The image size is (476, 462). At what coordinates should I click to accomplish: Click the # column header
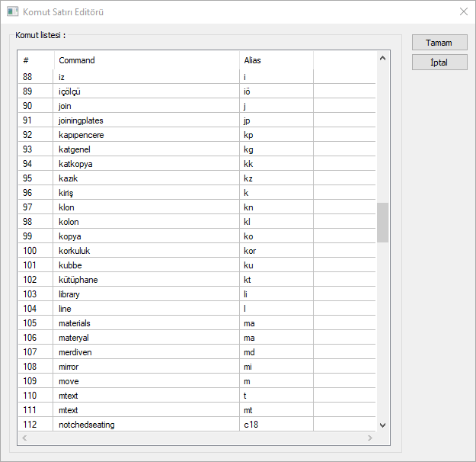coord(36,60)
